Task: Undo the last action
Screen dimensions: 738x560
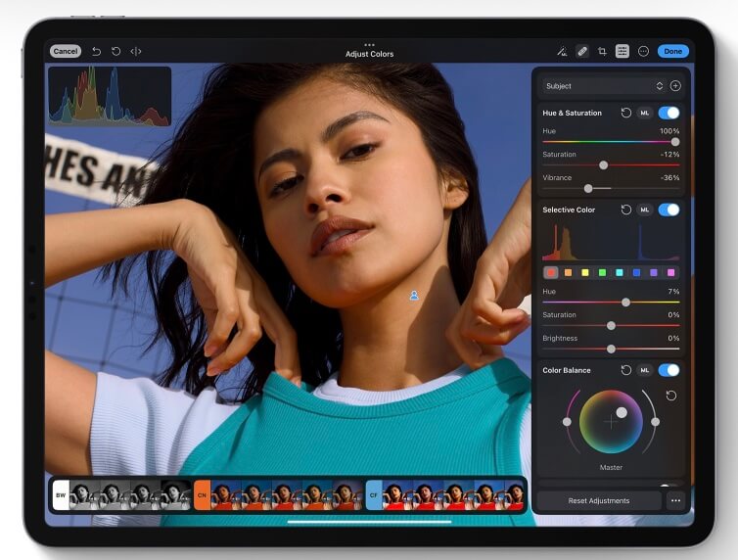Action: click(x=97, y=51)
